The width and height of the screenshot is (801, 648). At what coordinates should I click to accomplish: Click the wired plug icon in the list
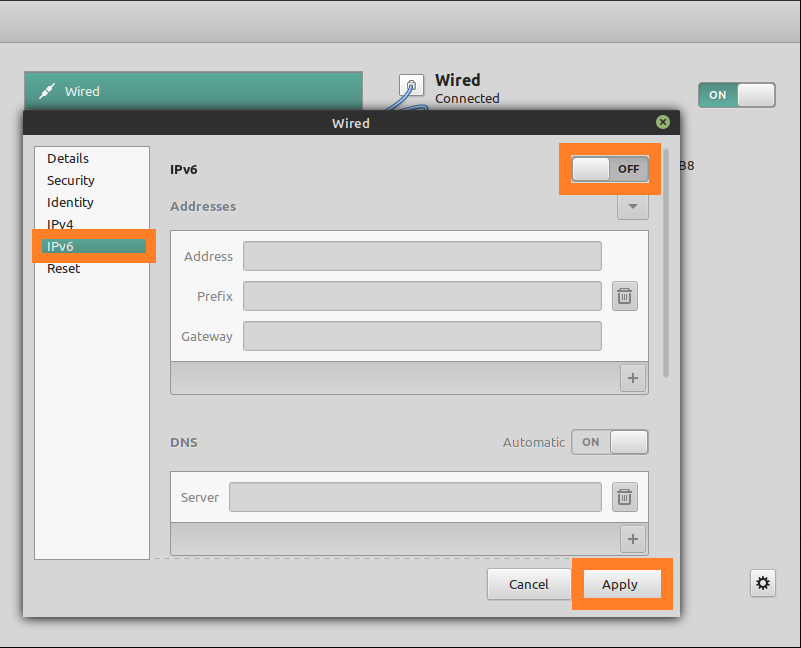click(47, 91)
